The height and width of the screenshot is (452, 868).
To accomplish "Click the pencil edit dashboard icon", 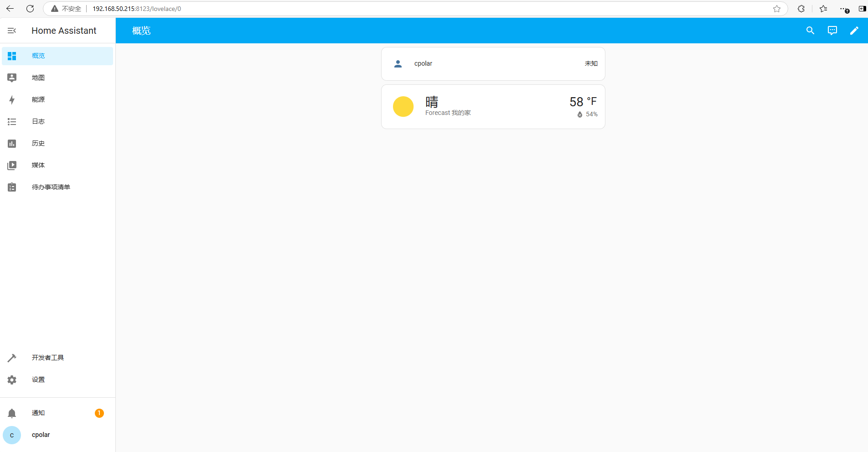I will 854,31.
